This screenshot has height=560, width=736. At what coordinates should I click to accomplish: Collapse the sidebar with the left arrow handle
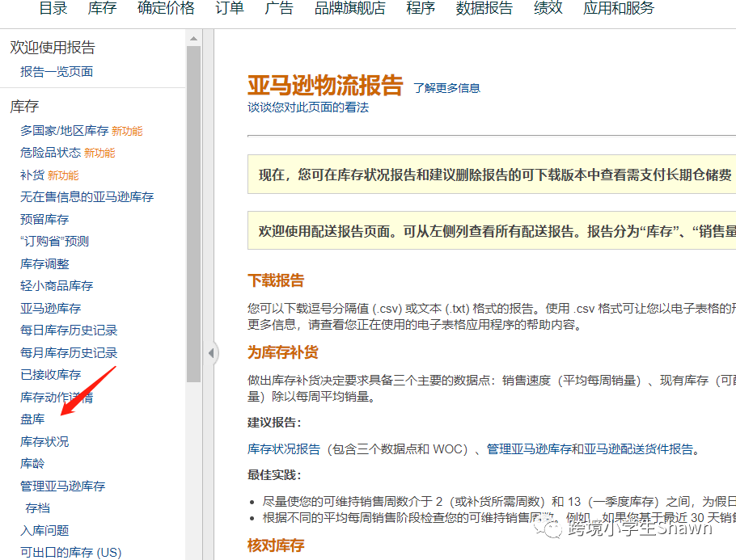pos(212,352)
